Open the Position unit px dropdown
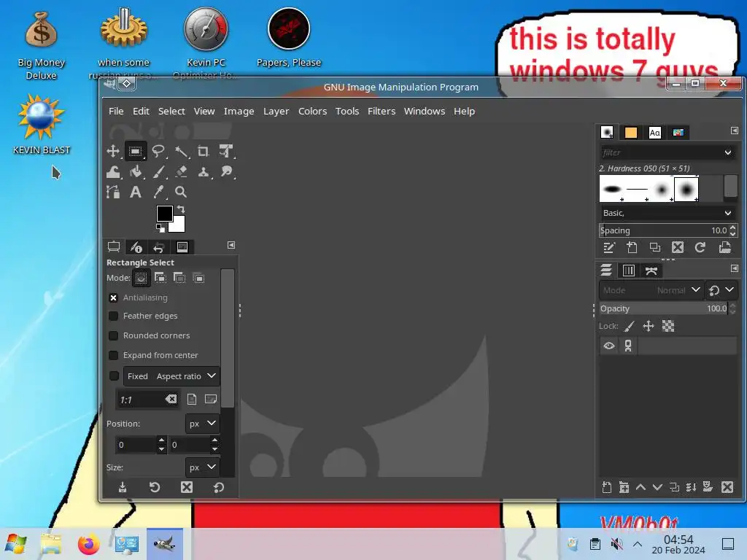 tap(203, 424)
